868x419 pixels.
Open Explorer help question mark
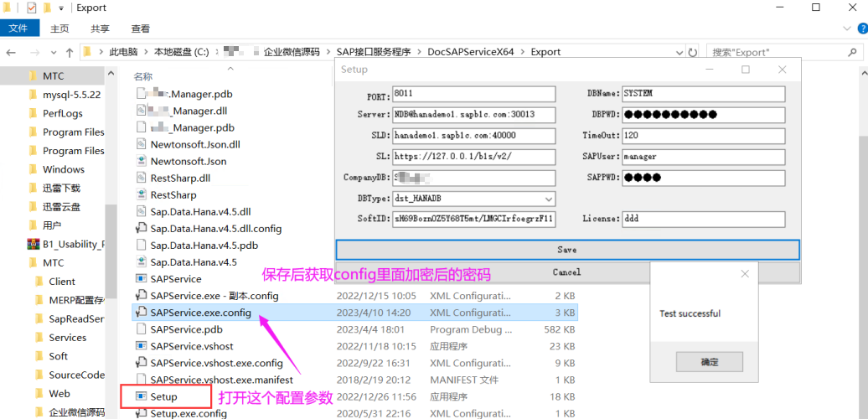point(861,28)
